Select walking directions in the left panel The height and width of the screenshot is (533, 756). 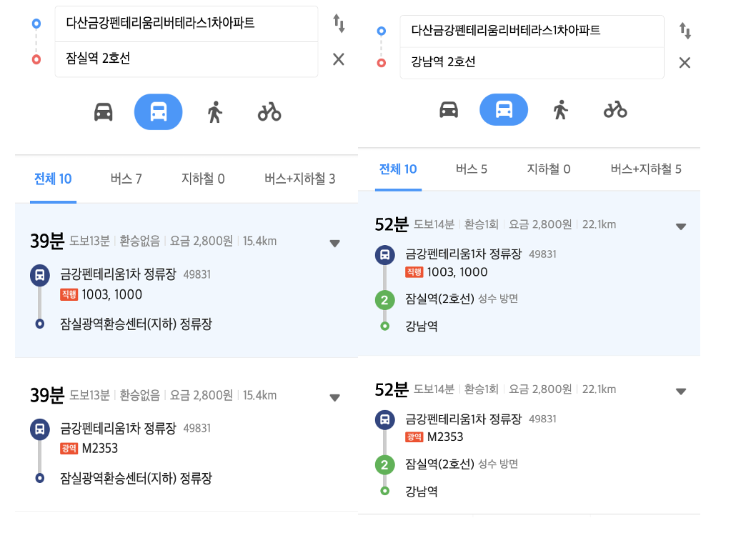(x=214, y=112)
